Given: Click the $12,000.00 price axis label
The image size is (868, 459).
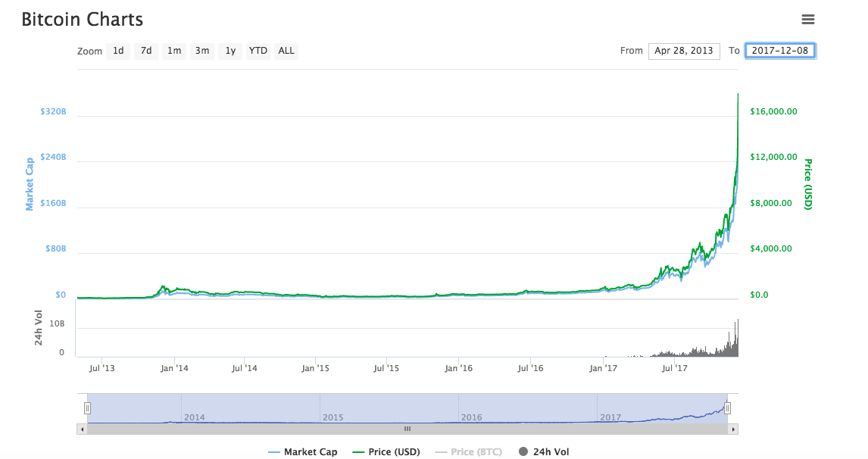Looking at the screenshot, I should click(x=773, y=157).
